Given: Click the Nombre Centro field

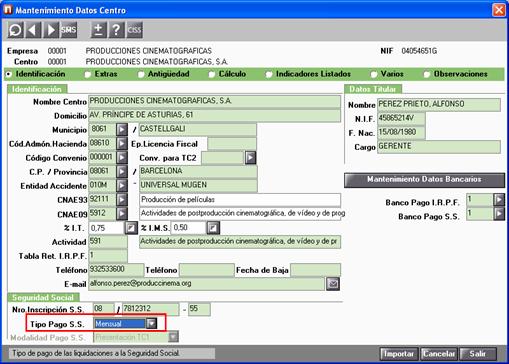Looking at the screenshot, I should [x=214, y=101].
